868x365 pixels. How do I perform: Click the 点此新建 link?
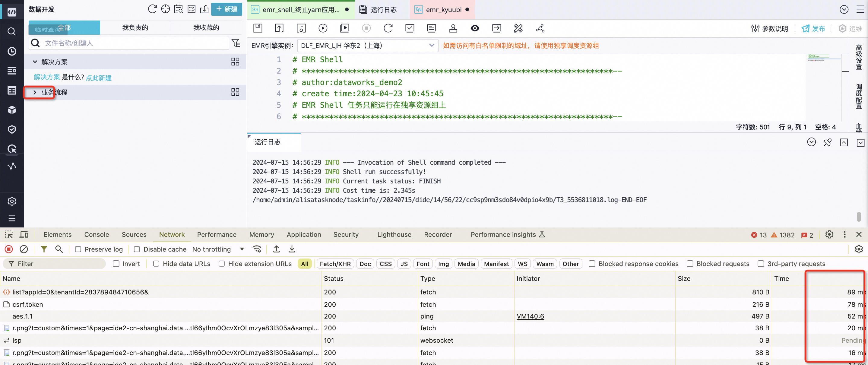pyautogui.click(x=98, y=78)
